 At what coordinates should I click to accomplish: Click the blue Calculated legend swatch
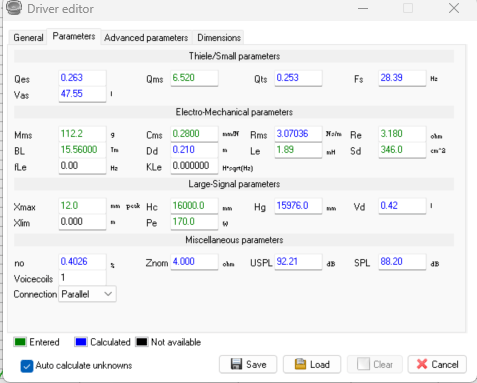[x=81, y=342]
